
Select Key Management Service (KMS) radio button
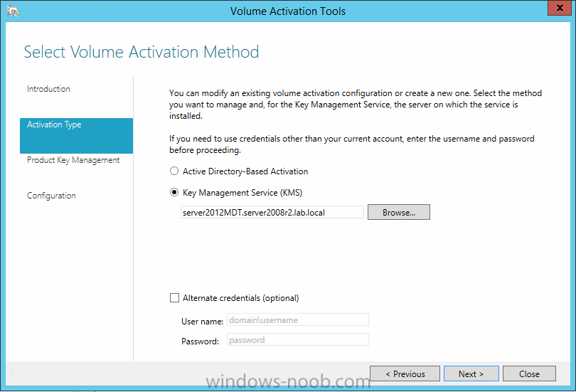[174, 192]
